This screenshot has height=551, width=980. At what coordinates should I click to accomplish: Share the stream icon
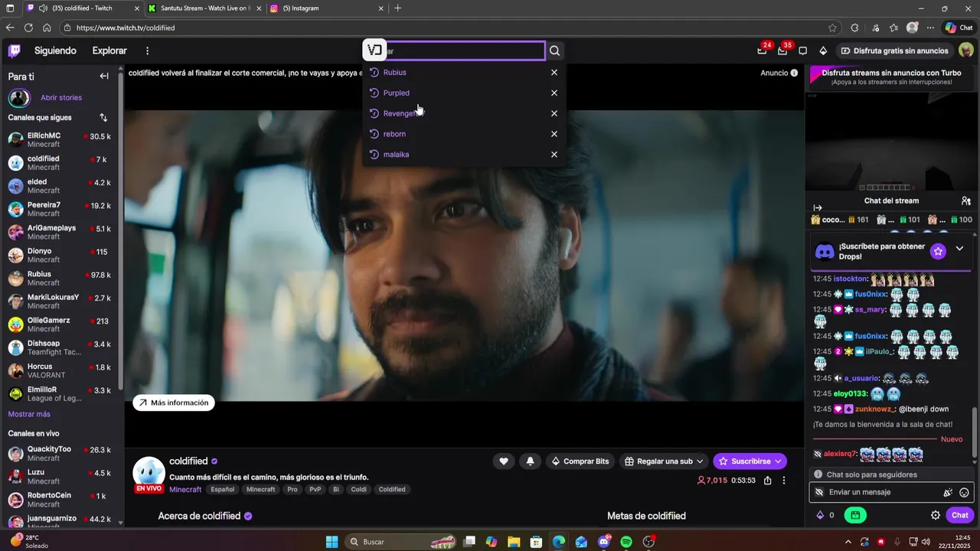click(767, 481)
